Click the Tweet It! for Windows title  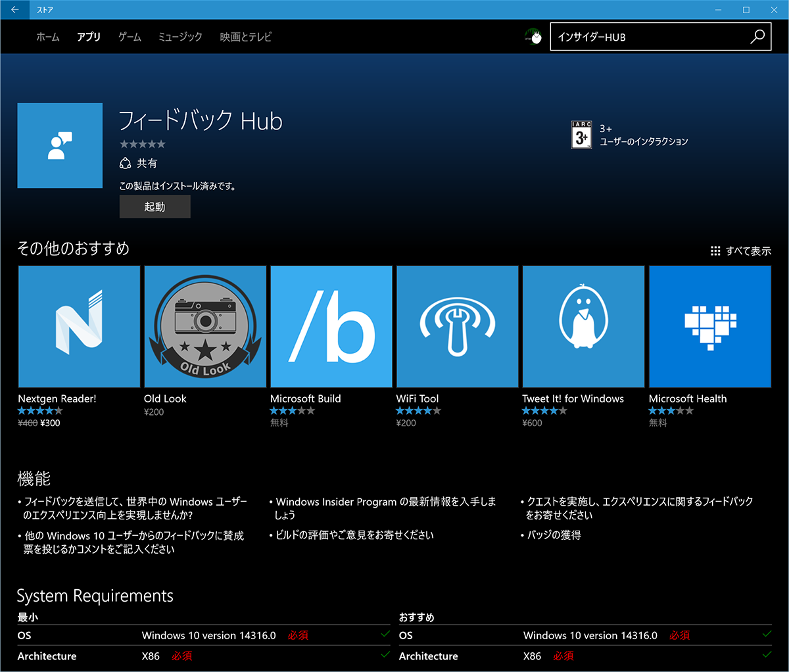pos(573,398)
